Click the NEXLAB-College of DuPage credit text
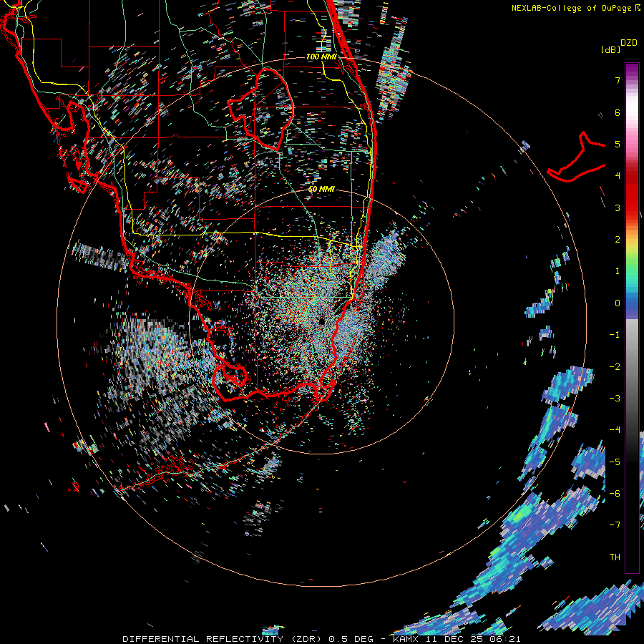This screenshot has width=644, height=644. [x=575, y=8]
